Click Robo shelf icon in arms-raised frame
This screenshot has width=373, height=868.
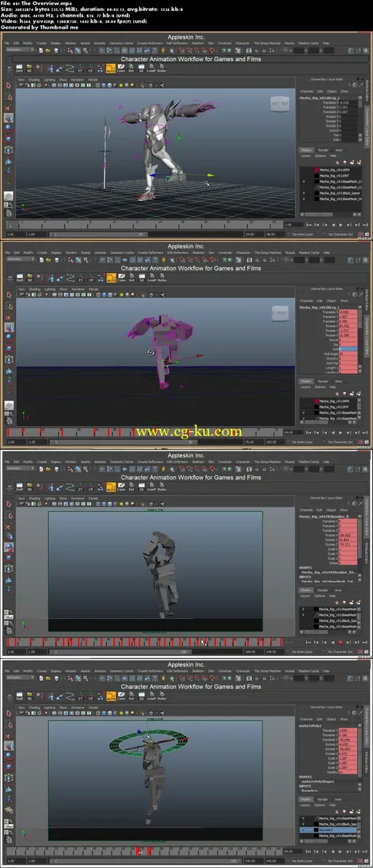point(162,486)
